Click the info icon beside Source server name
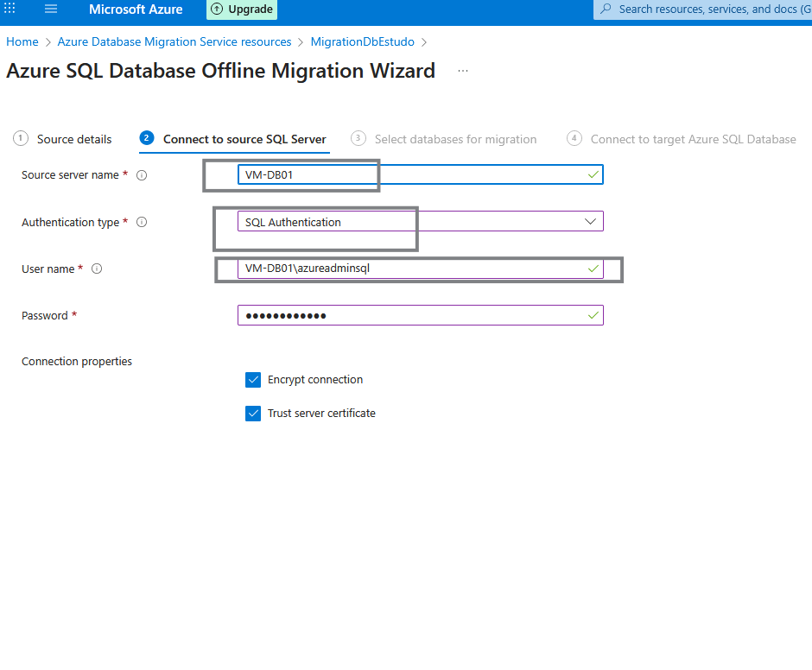This screenshot has width=812, height=670. tap(142, 175)
